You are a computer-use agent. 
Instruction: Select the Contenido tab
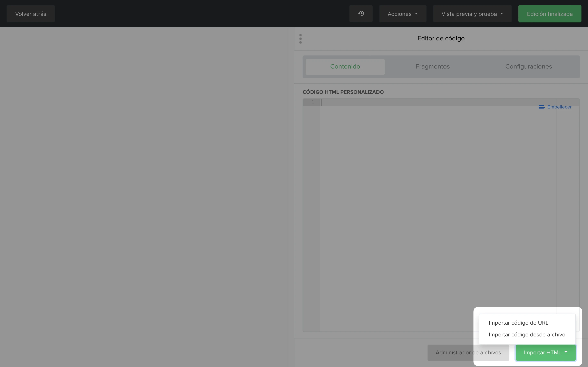[x=345, y=66]
